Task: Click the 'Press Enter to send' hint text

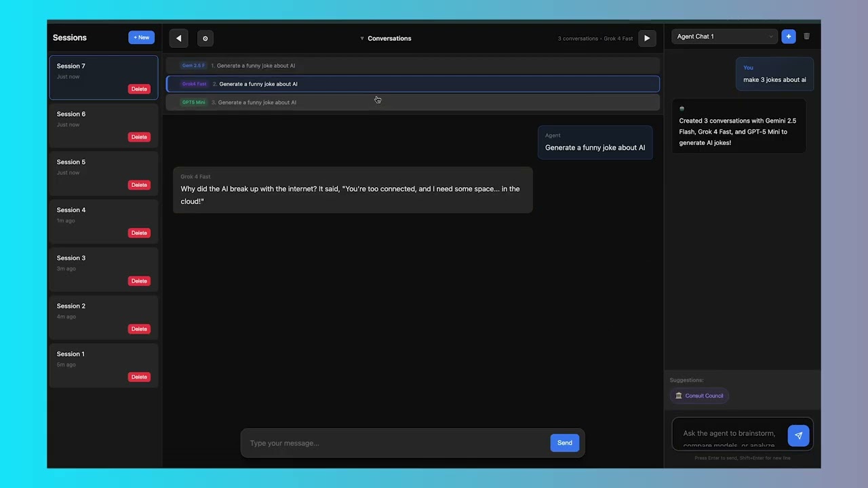Action: click(x=743, y=458)
